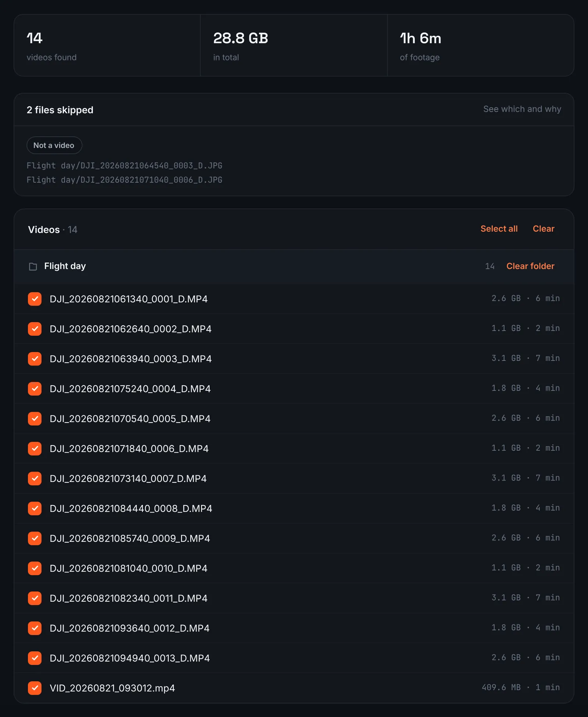Toggle the DJI_20260821071840_0006_D.MP4 checkbox
This screenshot has width=588, height=717.
(x=35, y=448)
